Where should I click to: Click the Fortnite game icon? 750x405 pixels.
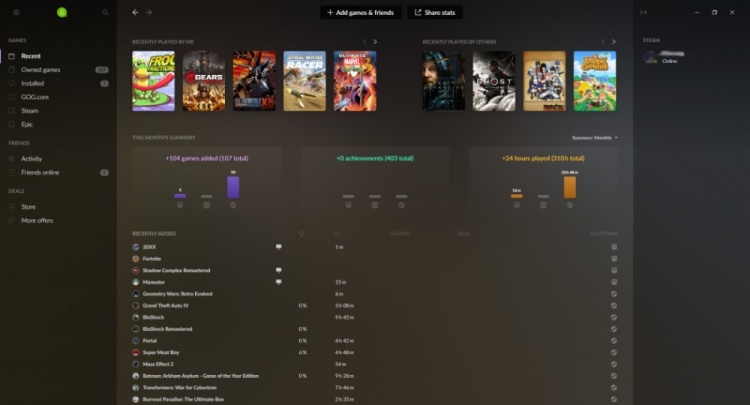[136, 259]
